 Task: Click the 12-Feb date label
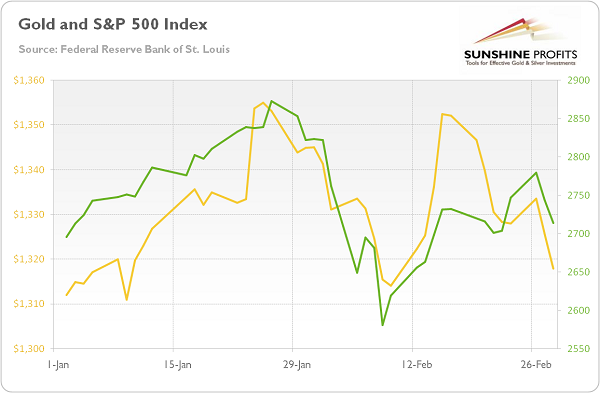[x=417, y=364]
